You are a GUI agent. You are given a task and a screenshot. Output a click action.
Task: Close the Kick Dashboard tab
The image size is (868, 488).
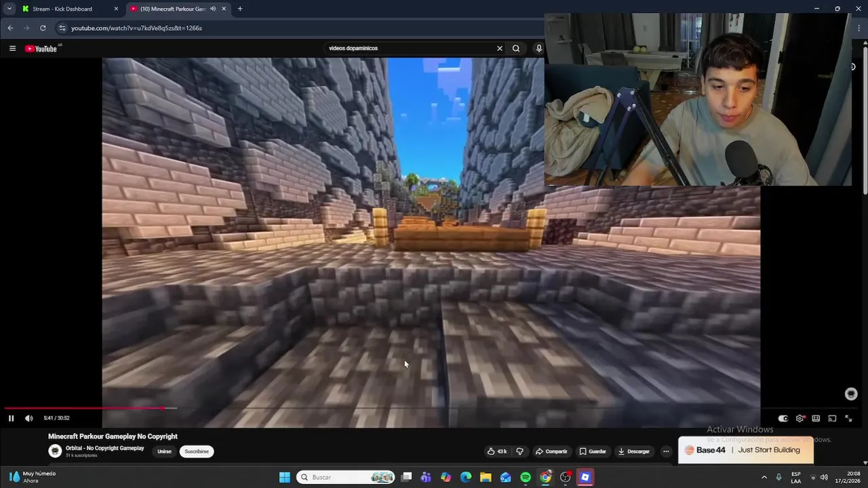116,9
